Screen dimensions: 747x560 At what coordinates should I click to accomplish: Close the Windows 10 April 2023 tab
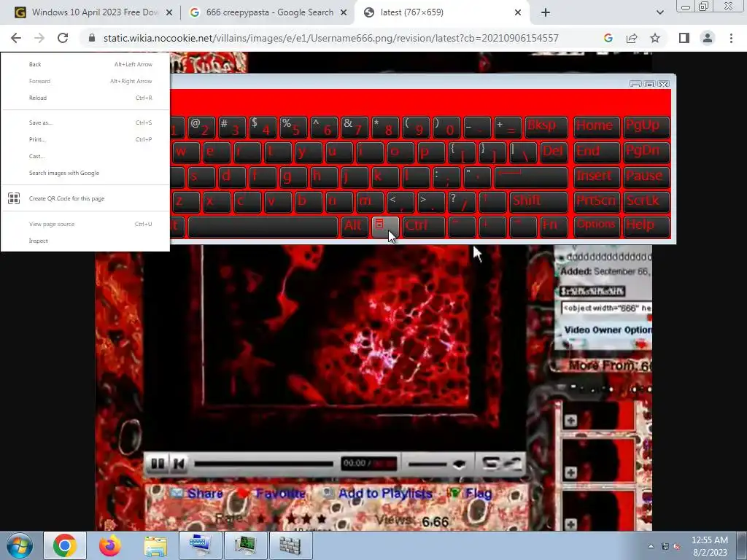[169, 12]
